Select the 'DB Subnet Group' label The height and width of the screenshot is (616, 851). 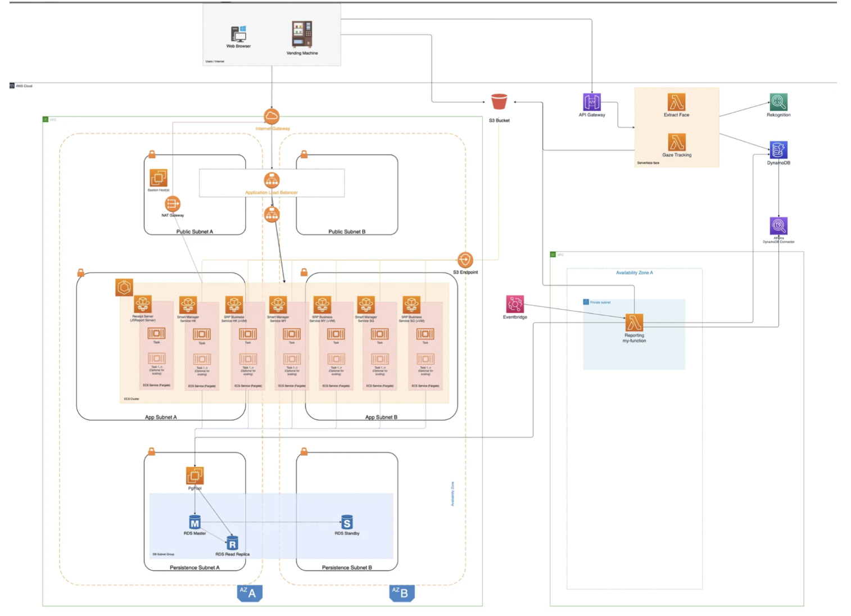(x=163, y=554)
